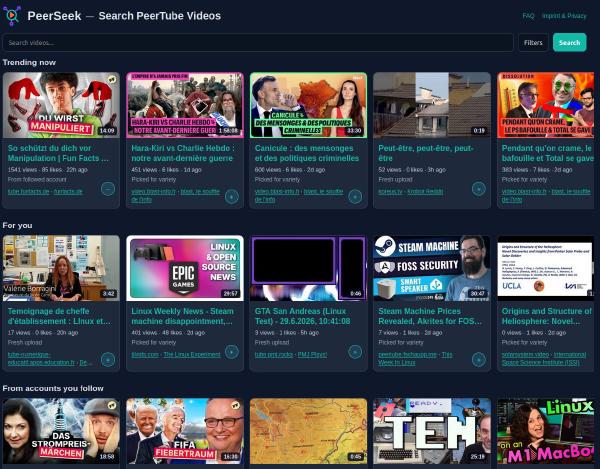Open the FAQ page
The width and height of the screenshot is (600, 469).
pos(528,16)
